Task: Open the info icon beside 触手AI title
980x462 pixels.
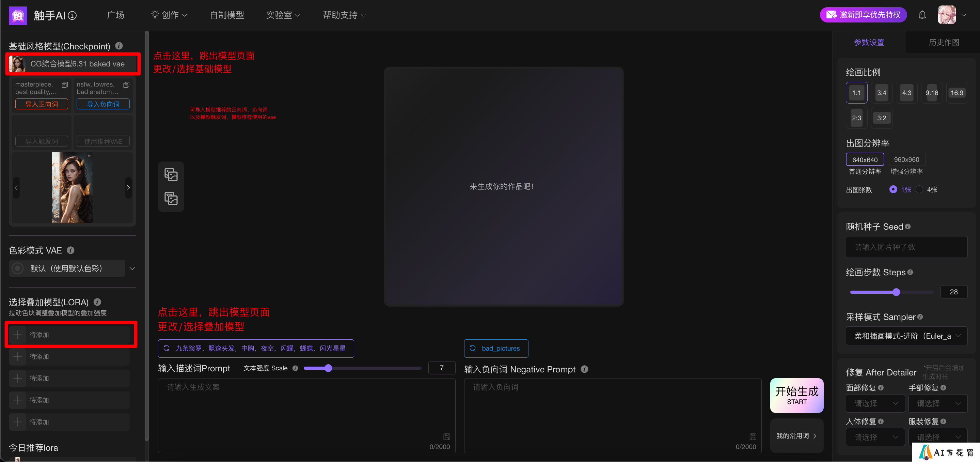Action: point(72,16)
